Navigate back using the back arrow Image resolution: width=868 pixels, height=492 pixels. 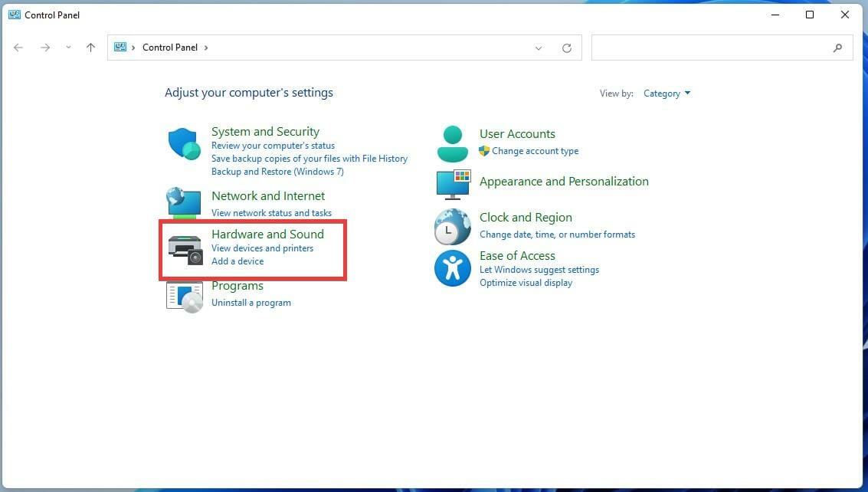[18, 47]
